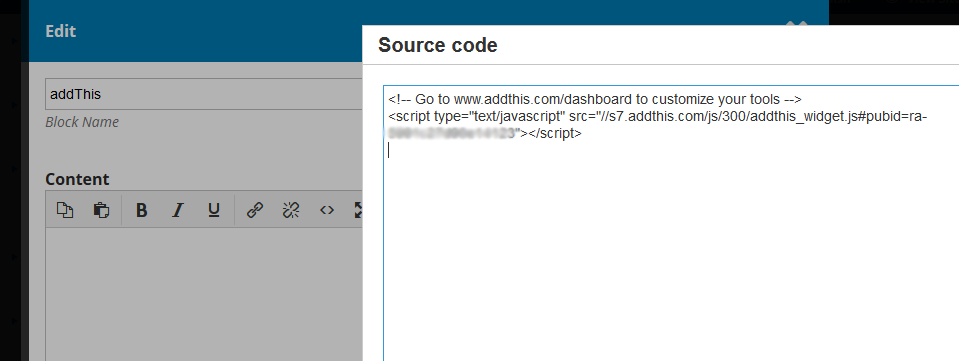Click the addthis.com/dashboard comment line

594,99
